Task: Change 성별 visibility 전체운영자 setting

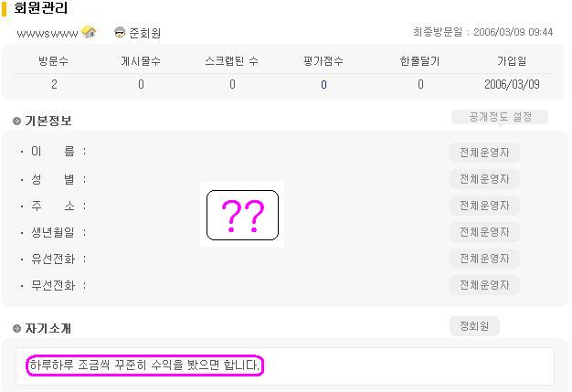Action: (484, 179)
